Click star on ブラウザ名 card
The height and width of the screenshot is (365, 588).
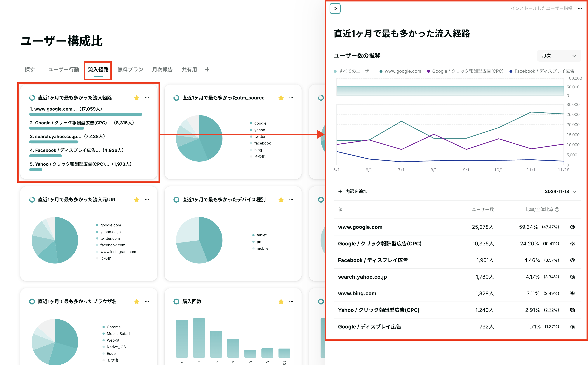[137, 302]
